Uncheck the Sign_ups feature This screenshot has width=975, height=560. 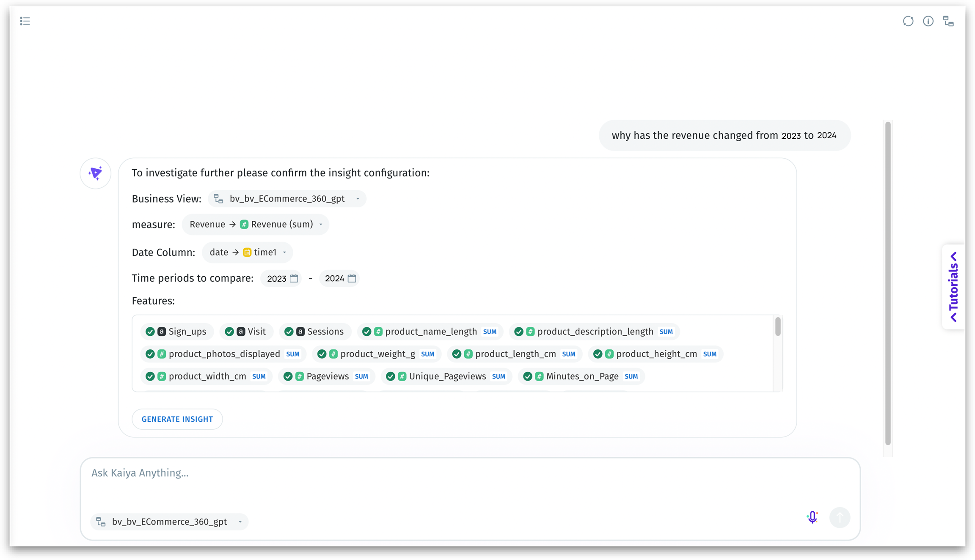pyautogui.click(x=150, y=332)
